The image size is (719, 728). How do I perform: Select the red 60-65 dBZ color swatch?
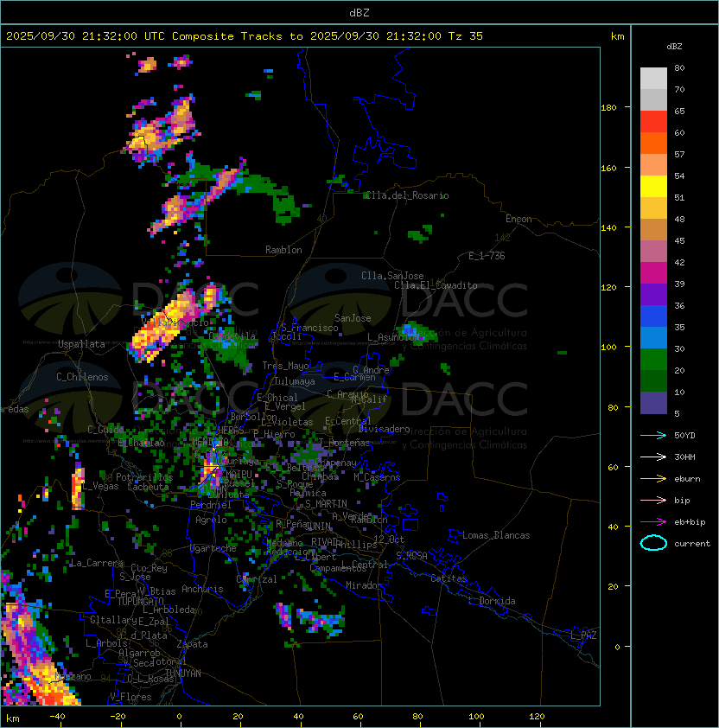point(653,122)
